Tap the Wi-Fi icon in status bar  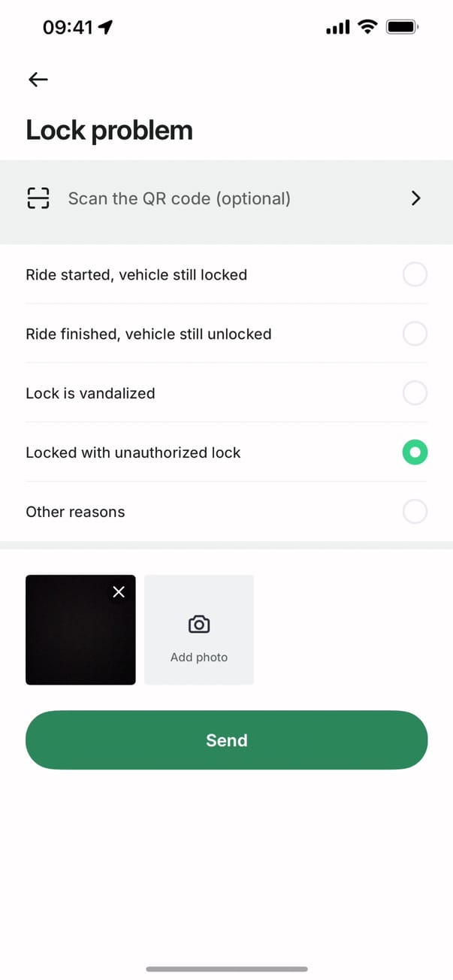coord(367,28)
